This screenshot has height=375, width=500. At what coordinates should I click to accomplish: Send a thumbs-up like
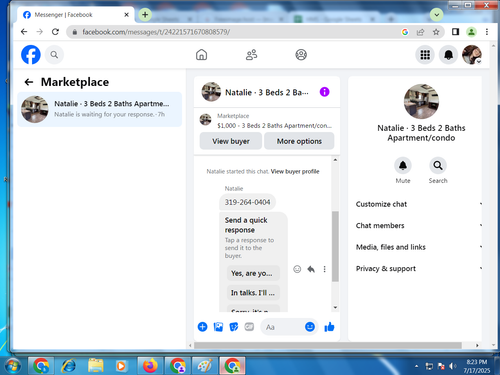click(x=329, y=327)
